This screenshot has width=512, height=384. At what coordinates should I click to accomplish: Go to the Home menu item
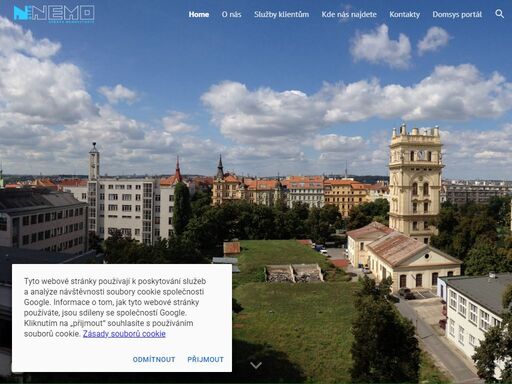click(199, 14)
